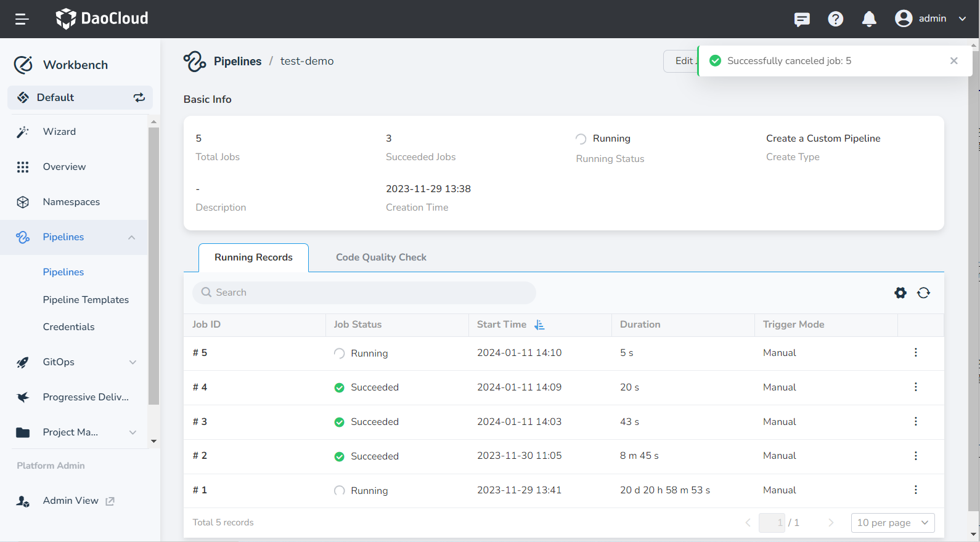Open table column settings gear
This screenshot has height=542, width=980.
pyautogui.click(x=900, y=293)
